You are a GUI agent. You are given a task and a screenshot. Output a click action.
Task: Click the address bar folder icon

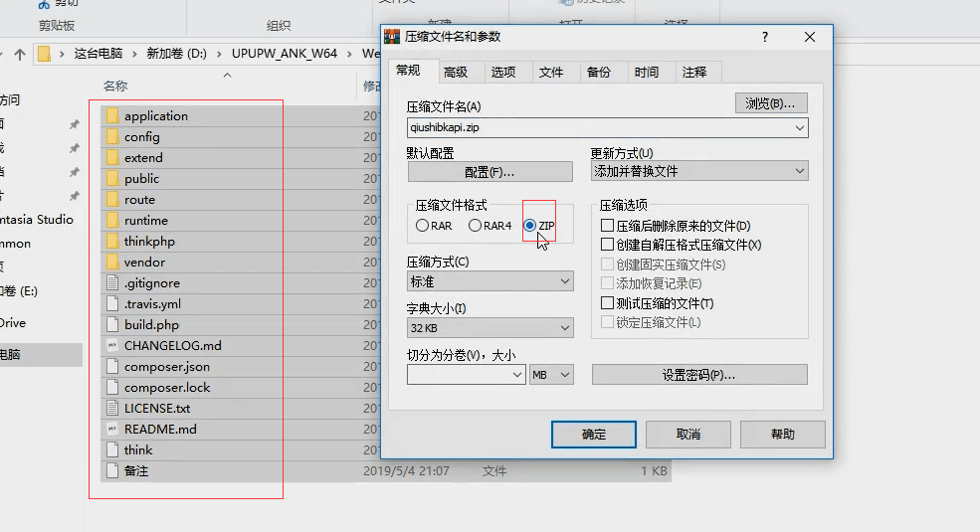pyautogui.click(x=44, y=54)
